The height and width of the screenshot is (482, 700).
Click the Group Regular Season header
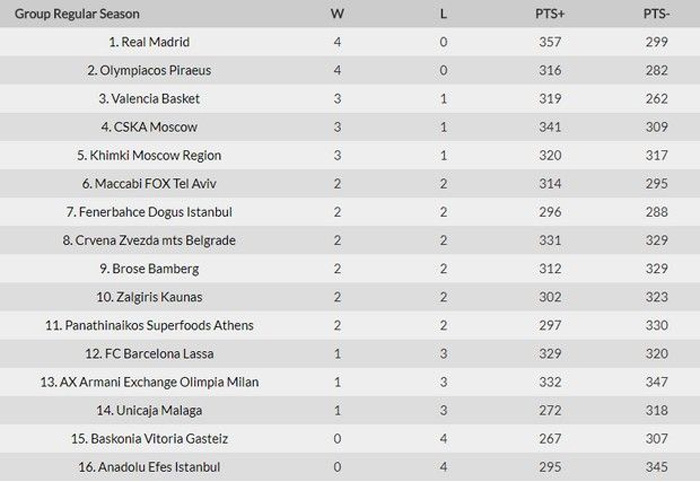click(x=77, y=14)
